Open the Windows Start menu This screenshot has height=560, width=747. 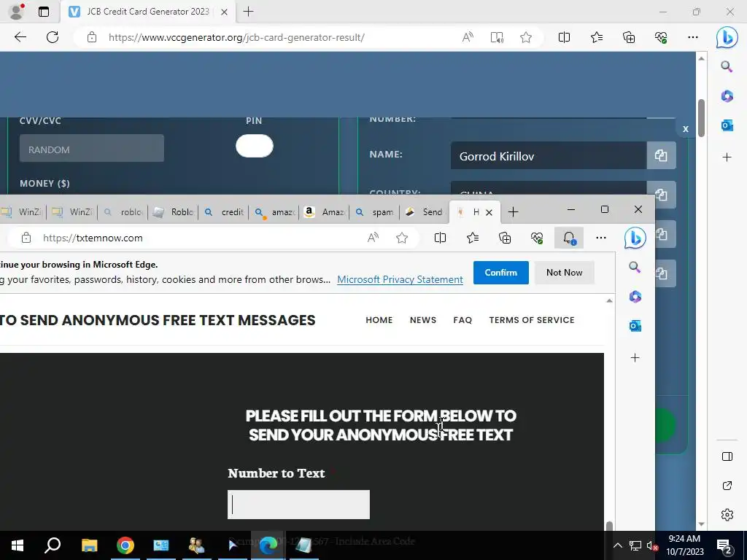pos(18,545)
